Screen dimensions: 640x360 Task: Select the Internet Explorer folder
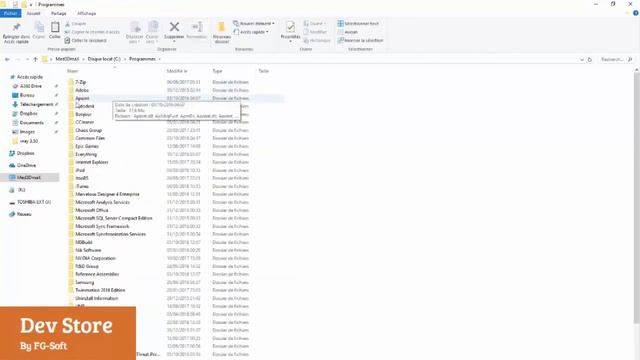[91, 162]
